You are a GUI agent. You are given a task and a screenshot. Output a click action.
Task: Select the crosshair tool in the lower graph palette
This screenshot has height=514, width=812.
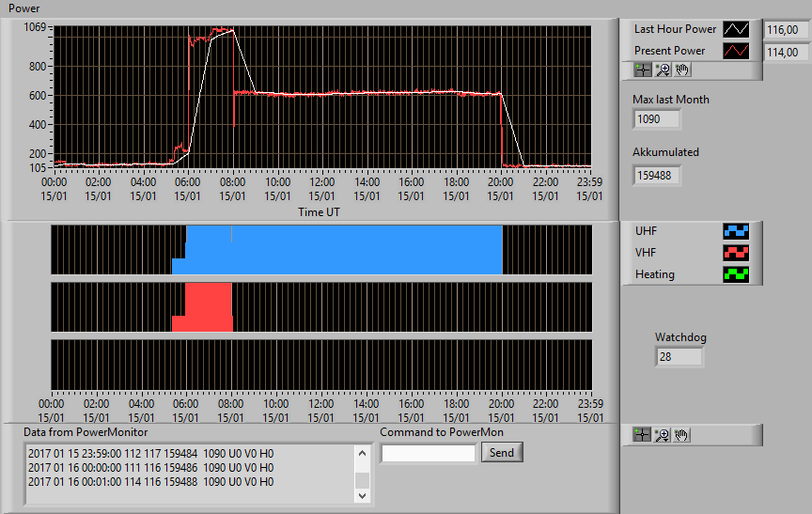pyautogui.click(x=642, y=435)
